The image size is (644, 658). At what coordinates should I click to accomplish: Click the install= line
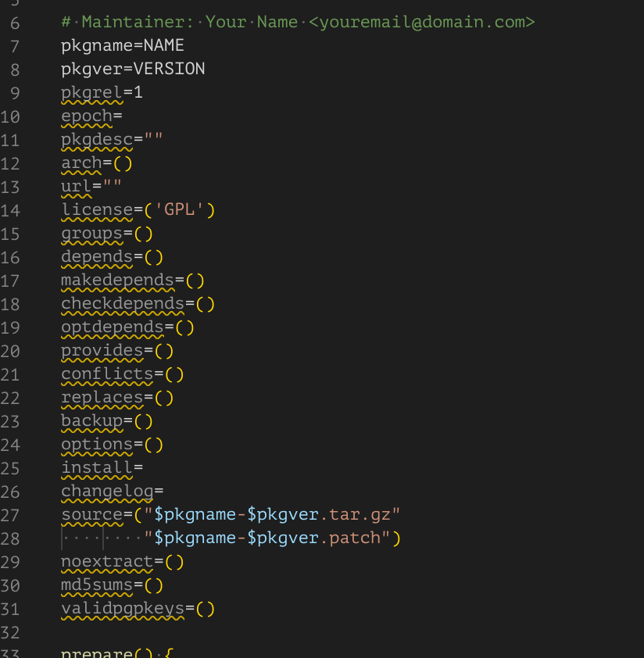point(102,468)
